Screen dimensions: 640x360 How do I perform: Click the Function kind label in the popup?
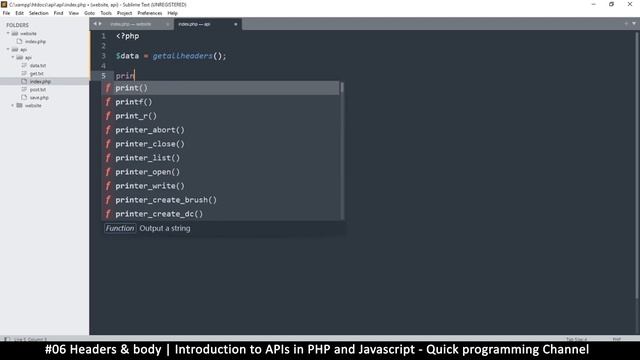tap(120, 228)
